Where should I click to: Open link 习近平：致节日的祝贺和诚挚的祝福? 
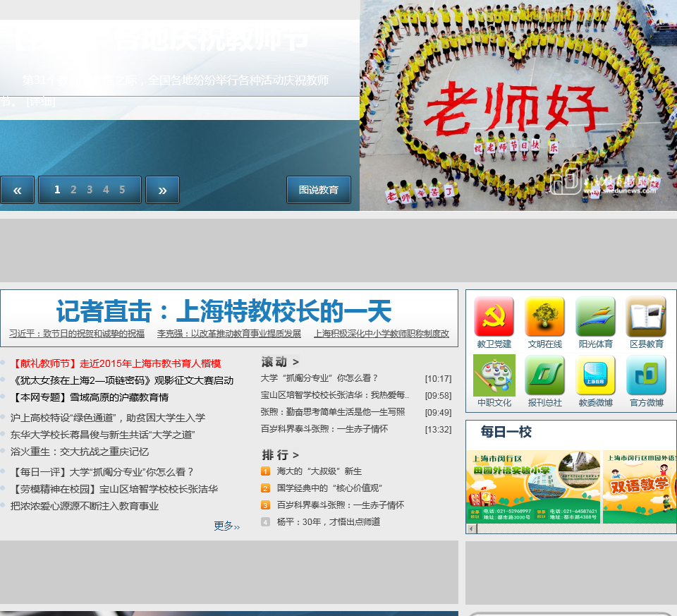click(x=77, y=334)
